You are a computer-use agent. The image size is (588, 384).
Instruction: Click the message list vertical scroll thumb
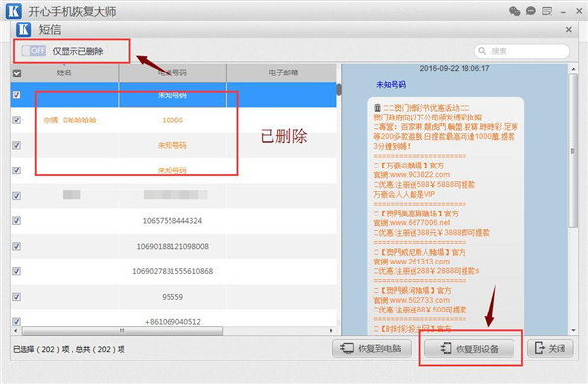point(339,89)
